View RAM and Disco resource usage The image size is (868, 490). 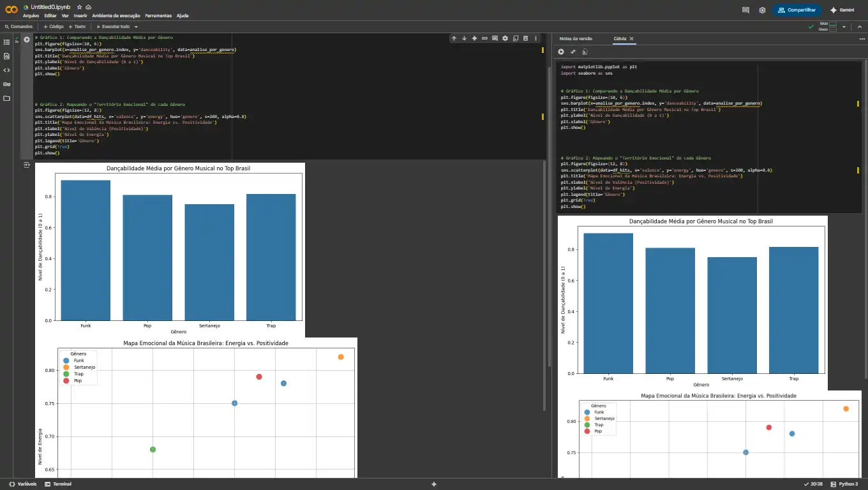[x=828, y=27]
